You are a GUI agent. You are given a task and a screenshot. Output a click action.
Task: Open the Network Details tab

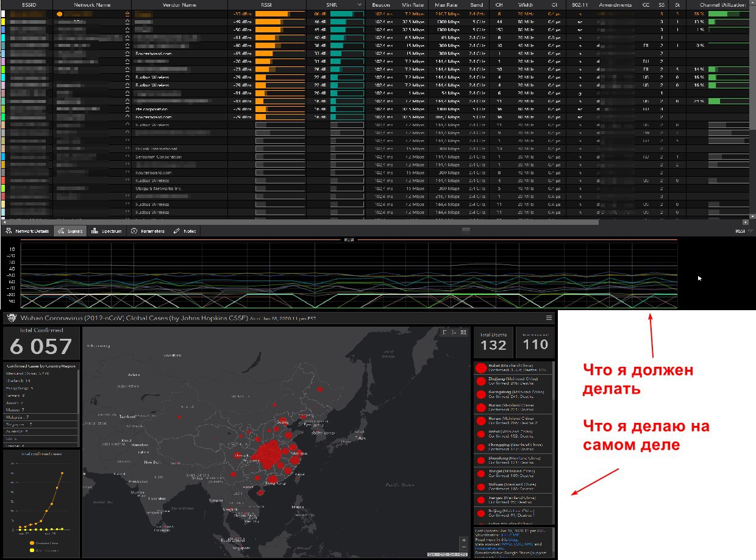coord(27,232)
